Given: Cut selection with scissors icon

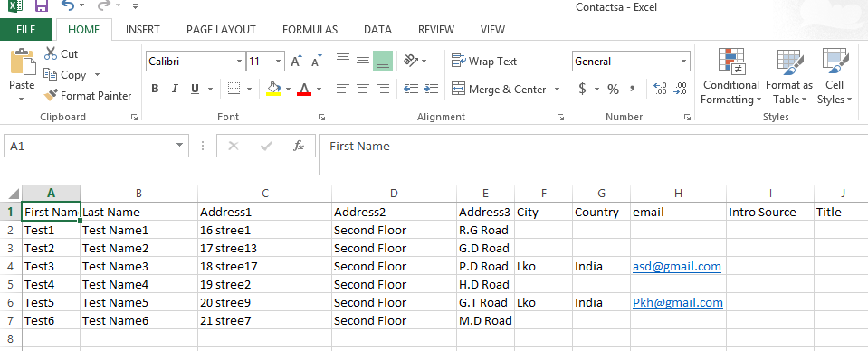Looking at the screenshot, I should [x=51, y=53].
